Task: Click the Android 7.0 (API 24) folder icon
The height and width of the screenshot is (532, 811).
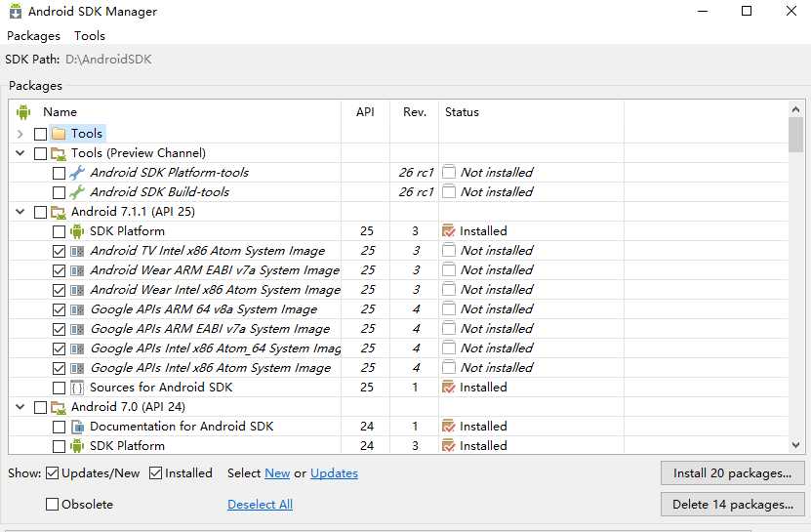Action: coord(59,407)
